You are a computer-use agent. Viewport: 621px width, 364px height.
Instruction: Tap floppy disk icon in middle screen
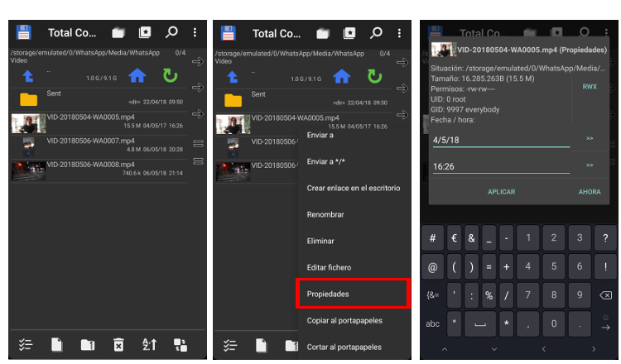point(229,33)
